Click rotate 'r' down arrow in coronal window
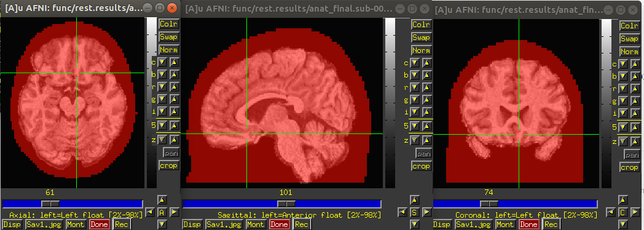This screenshot has width=644, height=230. tap(624, 89)
